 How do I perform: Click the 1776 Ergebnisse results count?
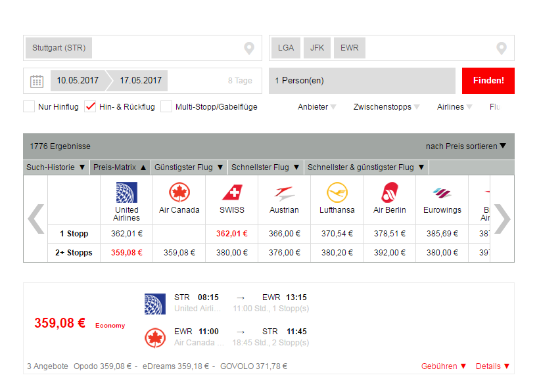click(x=60, y=146)
